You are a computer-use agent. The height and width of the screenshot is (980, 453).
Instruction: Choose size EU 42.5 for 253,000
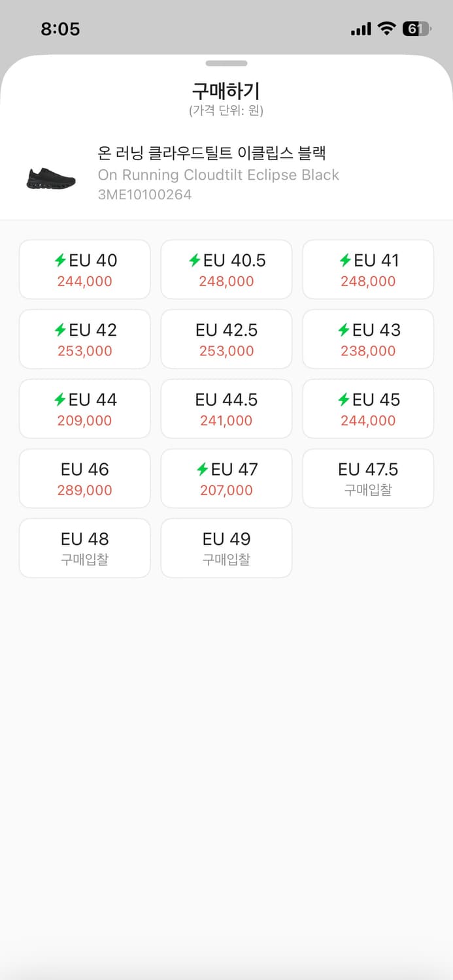pos(226,339)
